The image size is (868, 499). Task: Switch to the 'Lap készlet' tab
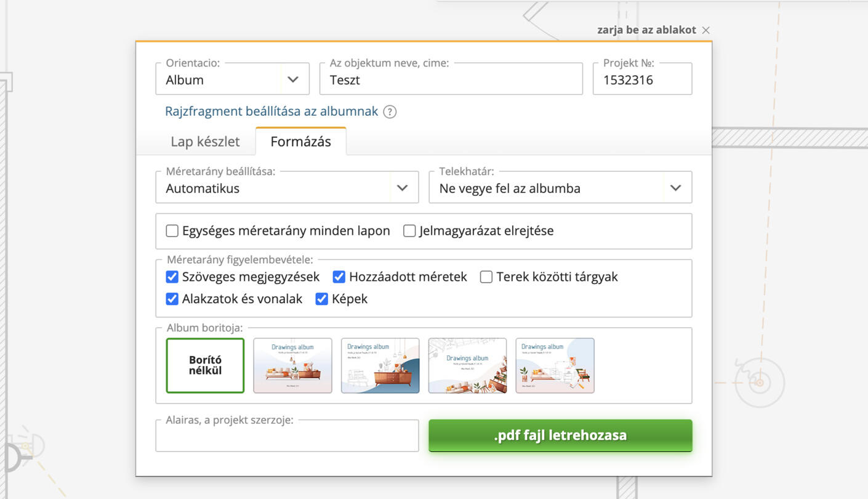click(x=205, y=142)
